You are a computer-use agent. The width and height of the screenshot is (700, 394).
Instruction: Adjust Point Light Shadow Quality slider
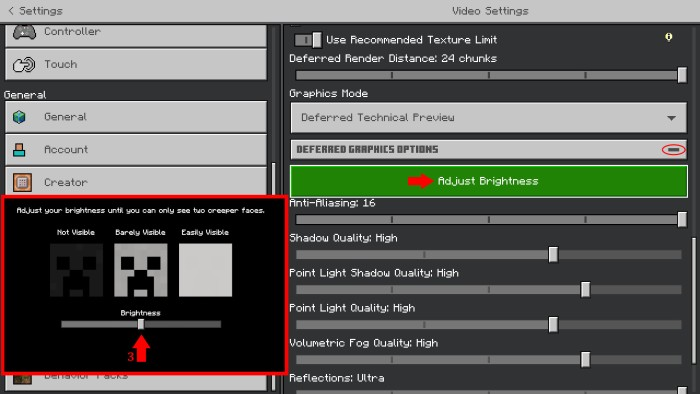[x=489, y=289]
